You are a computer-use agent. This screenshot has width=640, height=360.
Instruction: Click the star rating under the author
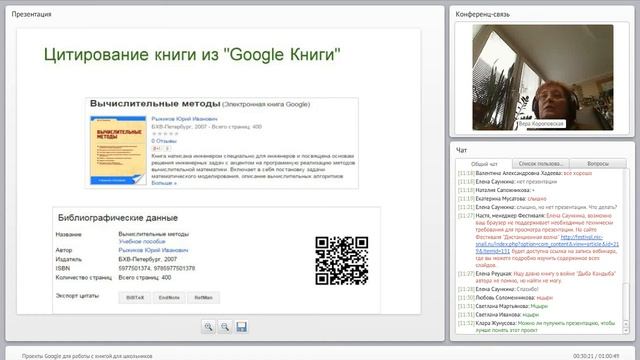click(165, 133)
